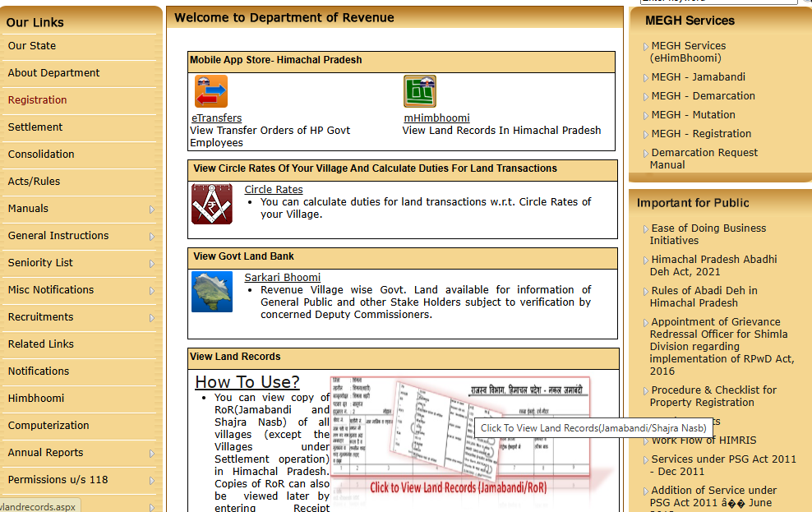This screenshot has height=512, width=812.
Task: Select Himbhoomi in sidebar
Action: 36,398
